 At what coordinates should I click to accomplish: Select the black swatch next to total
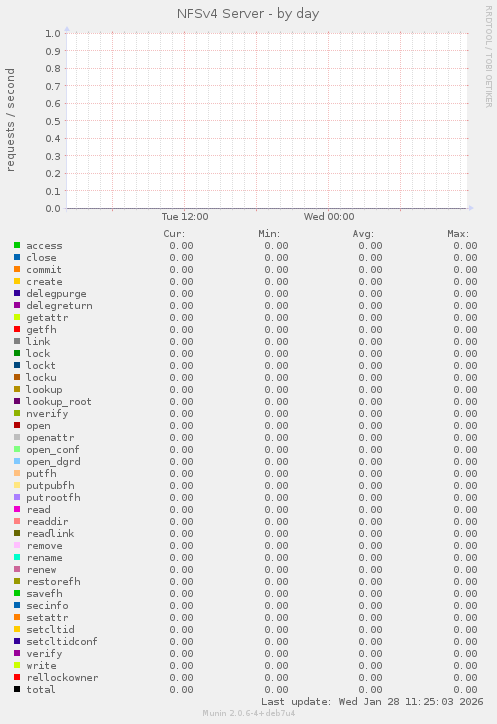click(x=17, y=689)
